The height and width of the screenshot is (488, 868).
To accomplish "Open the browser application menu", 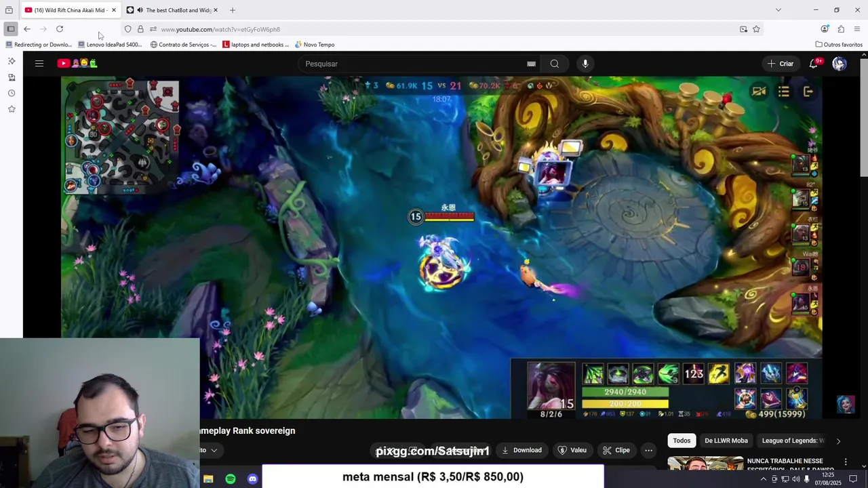I will pyautogui.click(x=857, y=29).
